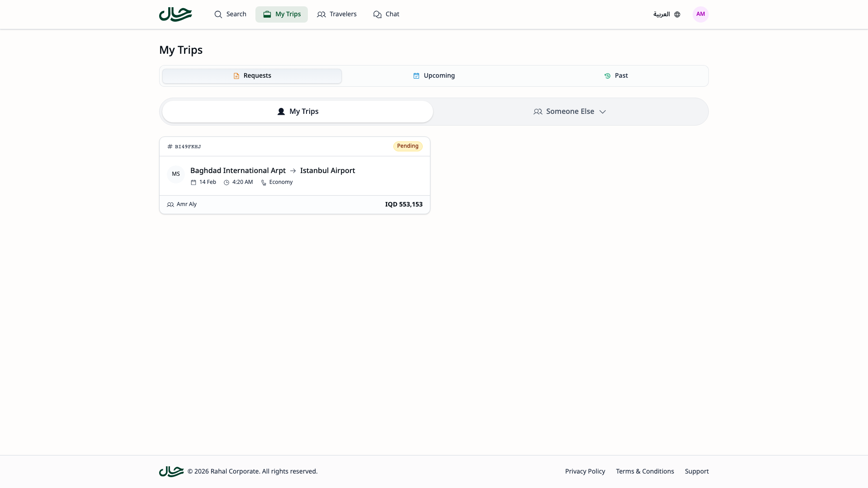The width and height of the screenshot is (868, 488).
Task: Click the Search magnifier icon
Action: tap(218, 14)
